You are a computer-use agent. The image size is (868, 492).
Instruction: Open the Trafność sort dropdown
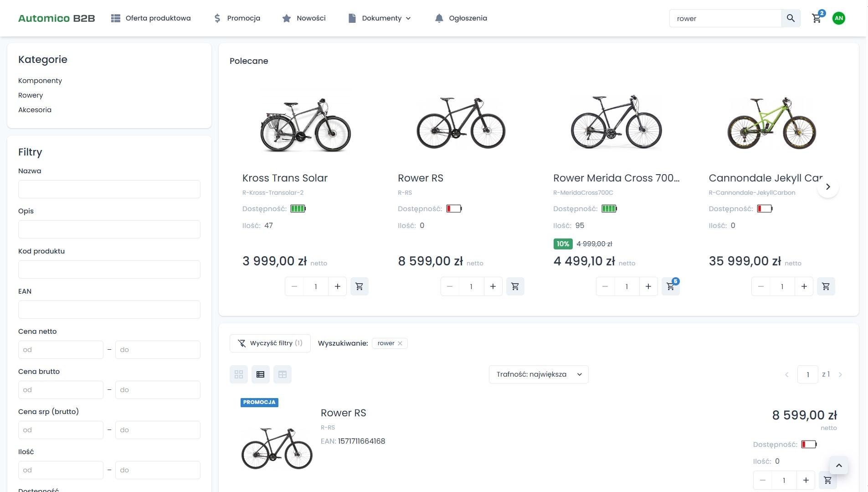[x=539, y=374]
